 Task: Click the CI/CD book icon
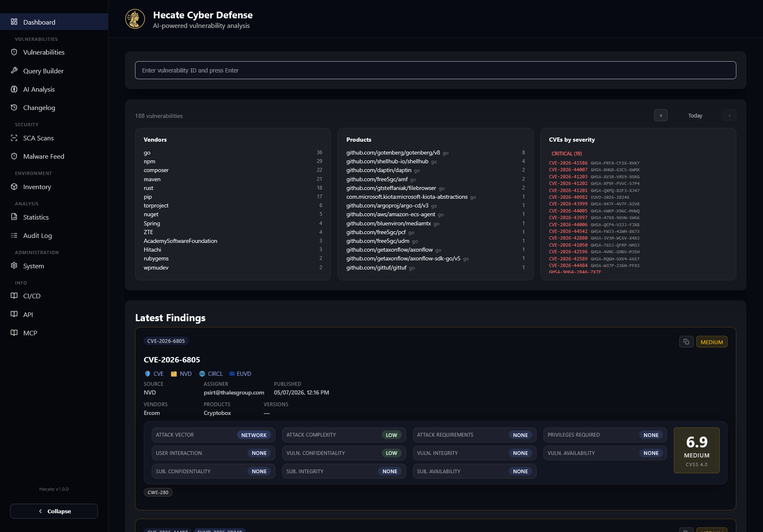tap(14, 296)
